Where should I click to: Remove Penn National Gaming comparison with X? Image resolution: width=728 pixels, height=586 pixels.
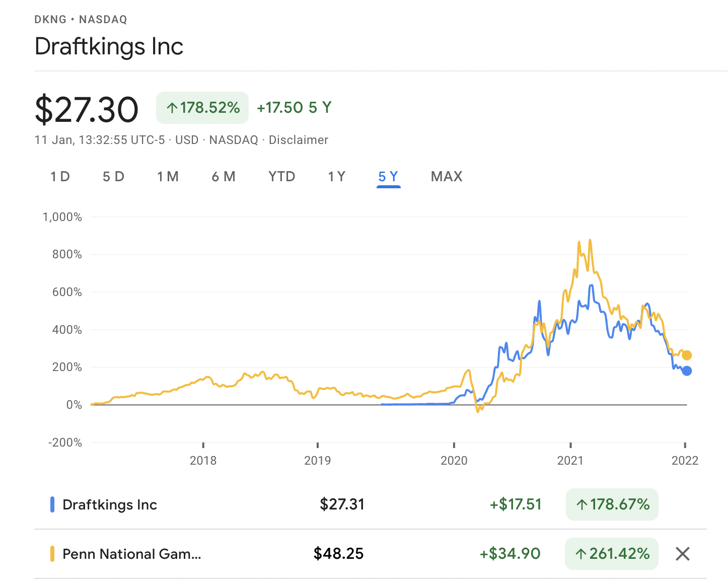(x=683, y=554)
